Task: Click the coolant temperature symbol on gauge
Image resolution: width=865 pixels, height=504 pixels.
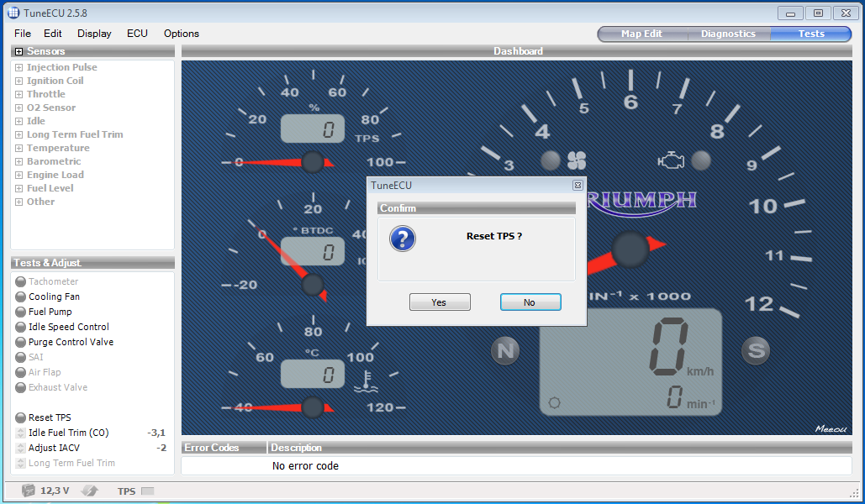Action: pyautogui.click(x=366, y=381)
